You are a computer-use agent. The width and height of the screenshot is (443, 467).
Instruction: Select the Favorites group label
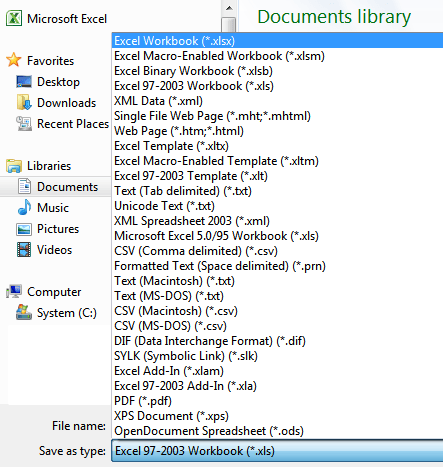50,61
